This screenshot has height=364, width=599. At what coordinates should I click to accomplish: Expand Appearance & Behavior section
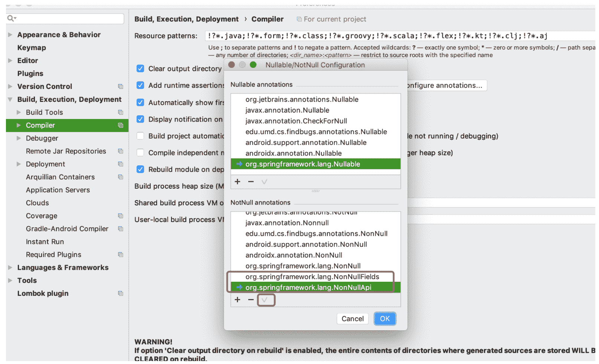coord(10,35)
